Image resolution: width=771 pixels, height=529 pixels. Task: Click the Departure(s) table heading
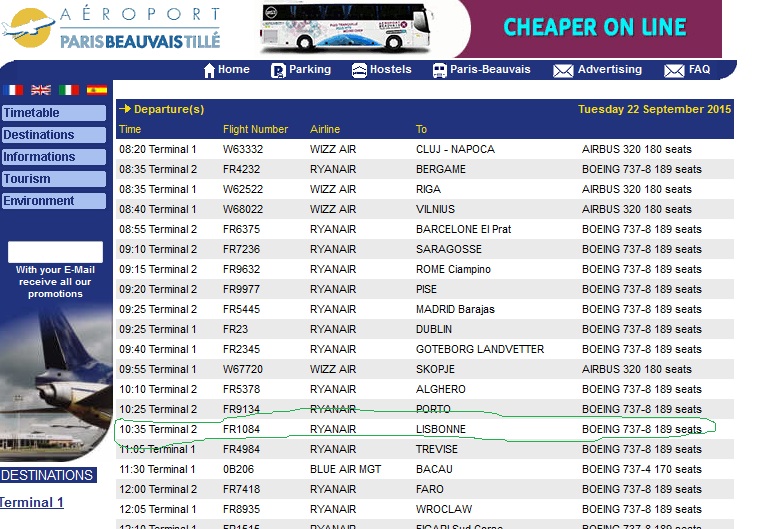tap(169, 109)
